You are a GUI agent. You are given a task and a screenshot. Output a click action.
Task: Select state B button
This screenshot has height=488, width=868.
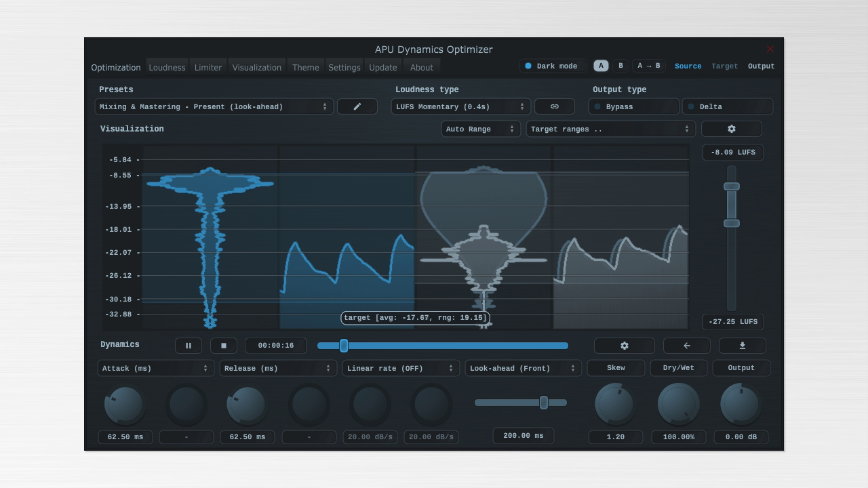[x=620, y=66]
